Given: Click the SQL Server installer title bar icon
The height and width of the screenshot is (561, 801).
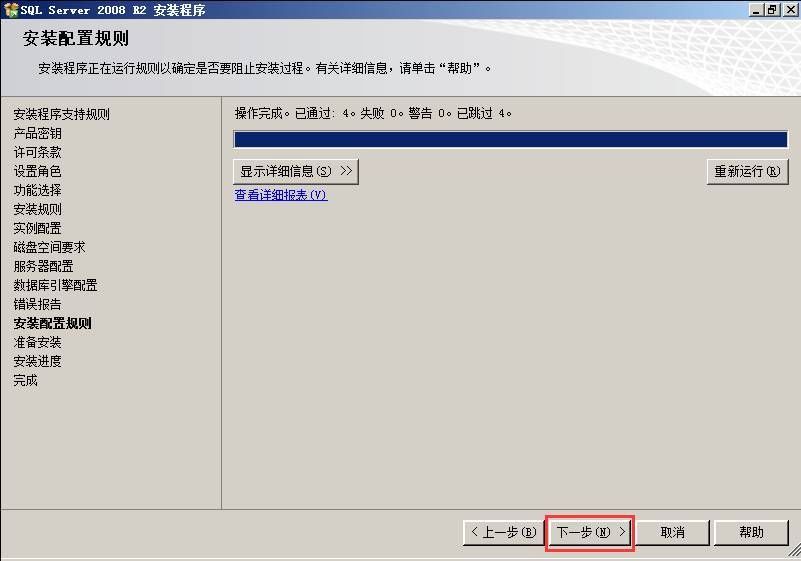Looking at the screenshot, I should (11, 9).
